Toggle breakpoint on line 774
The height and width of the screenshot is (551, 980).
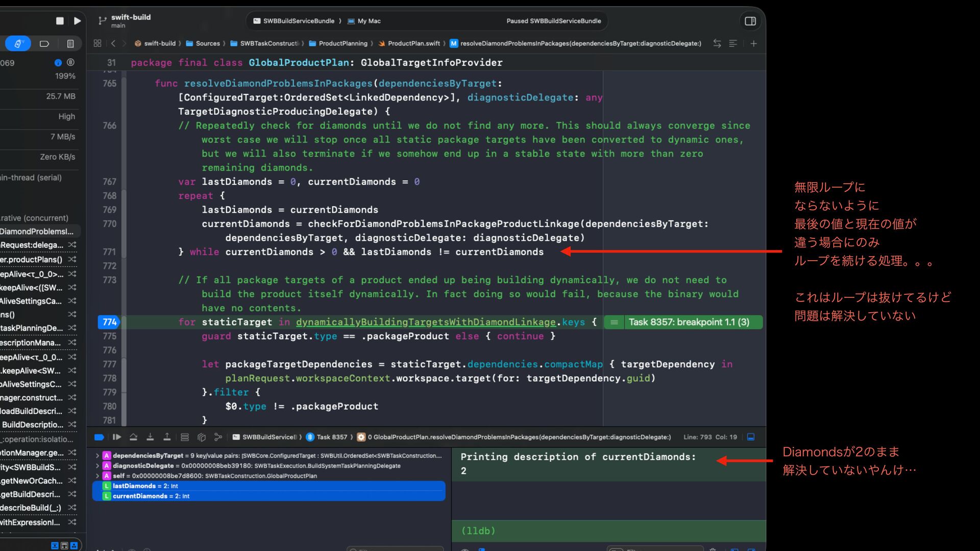coord(109,322)
